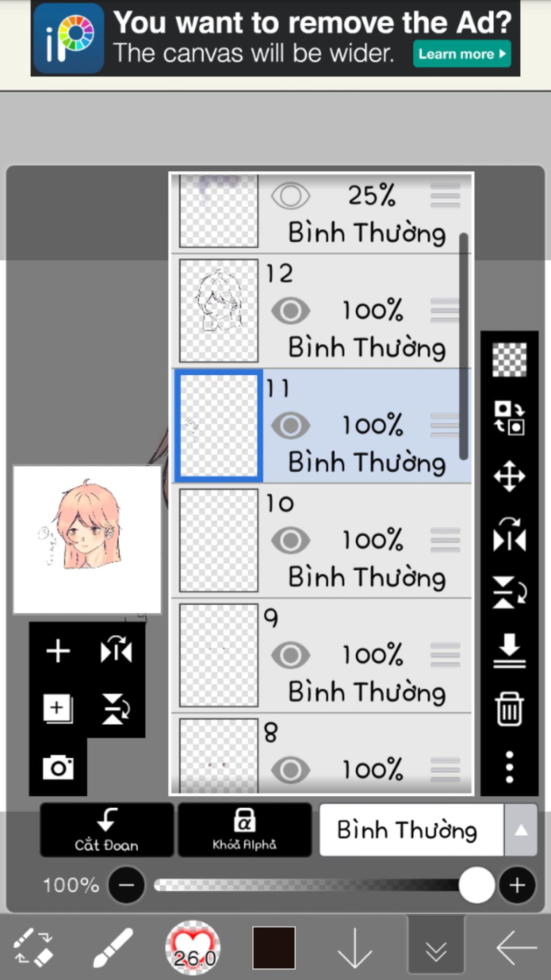The height and width of the screenshot is (980, 551).
Task: Merge layer down with download arrow icon
Action: click(x=509, y=650)
